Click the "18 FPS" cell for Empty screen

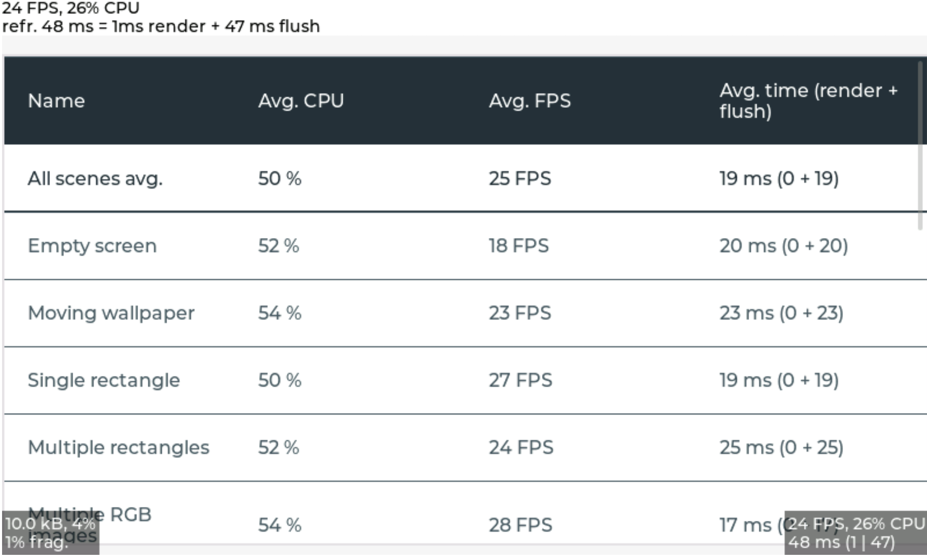pyautogui.click(x=518, y=246)
